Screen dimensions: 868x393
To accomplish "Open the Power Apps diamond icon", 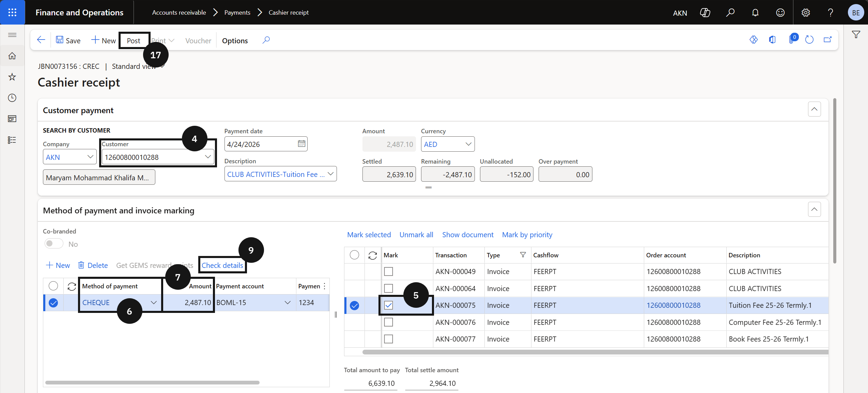I will [754, 40].
